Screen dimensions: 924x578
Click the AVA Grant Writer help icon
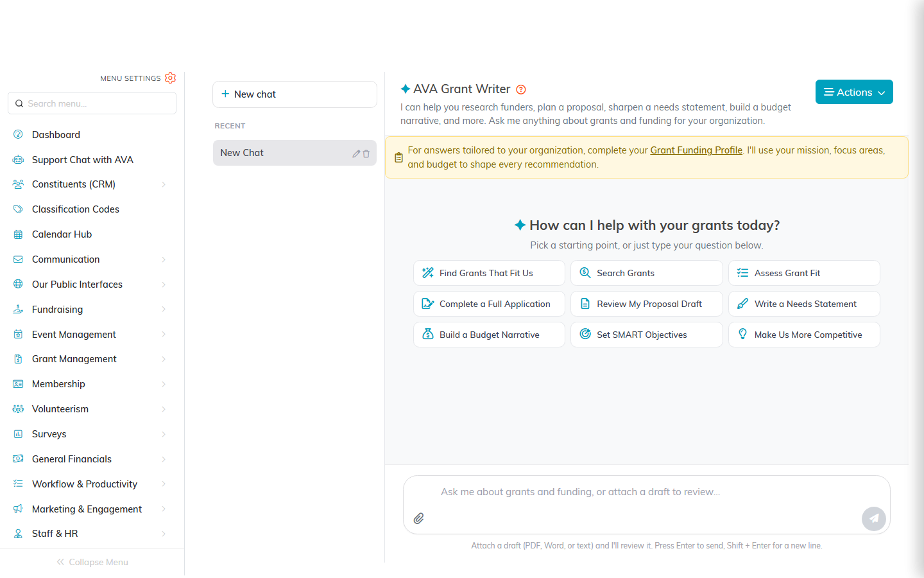click(521, 89)
